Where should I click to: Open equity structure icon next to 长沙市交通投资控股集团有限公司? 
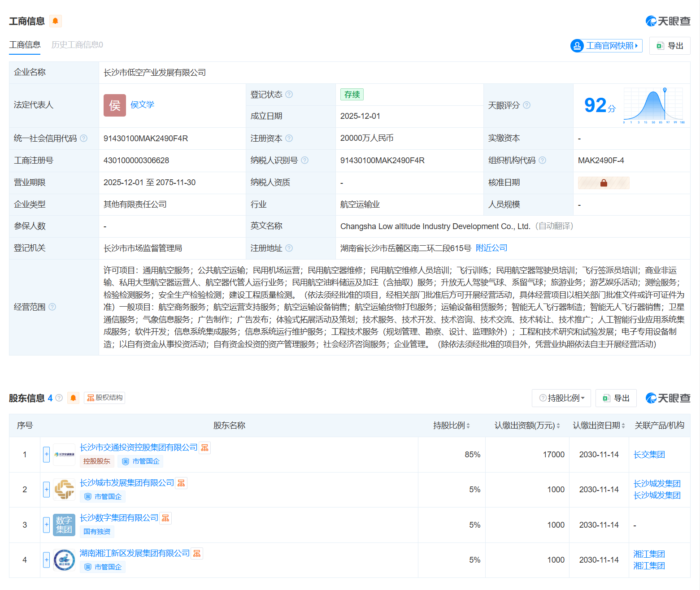coord(205,448)
